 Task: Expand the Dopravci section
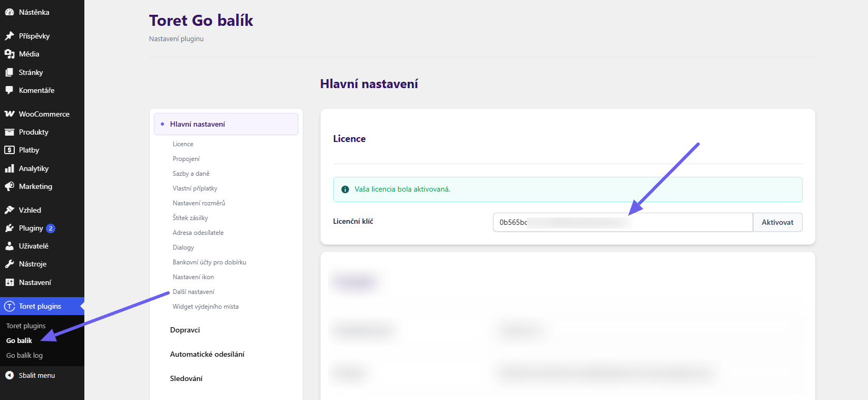coord(185,330)
